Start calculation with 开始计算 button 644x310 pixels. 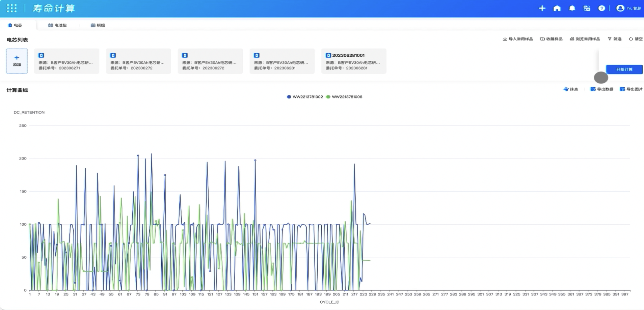pos(624,69)
